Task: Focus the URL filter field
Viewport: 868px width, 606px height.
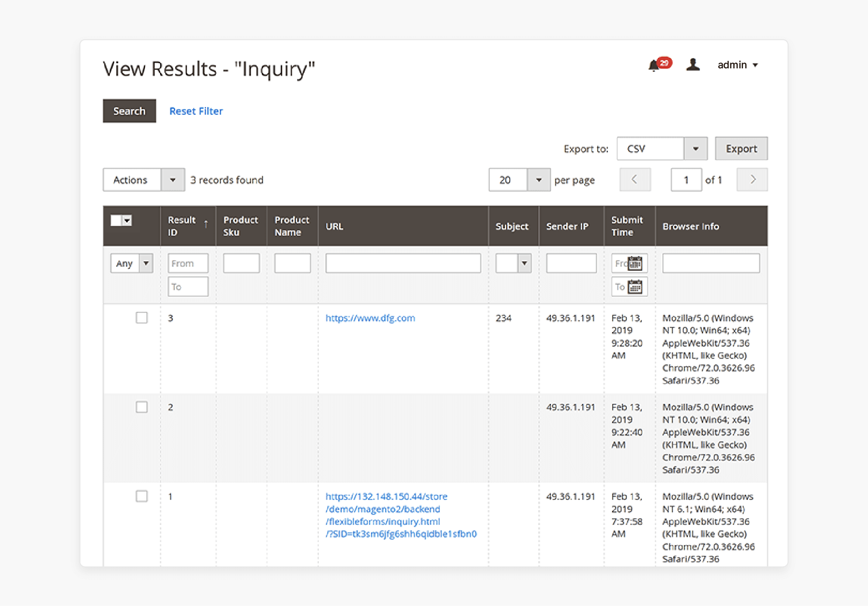Action: pos(403,263)
